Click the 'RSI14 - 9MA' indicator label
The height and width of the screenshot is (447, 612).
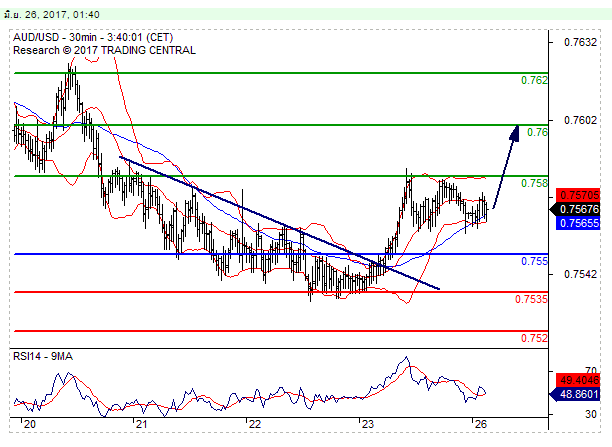click(43, 356)
